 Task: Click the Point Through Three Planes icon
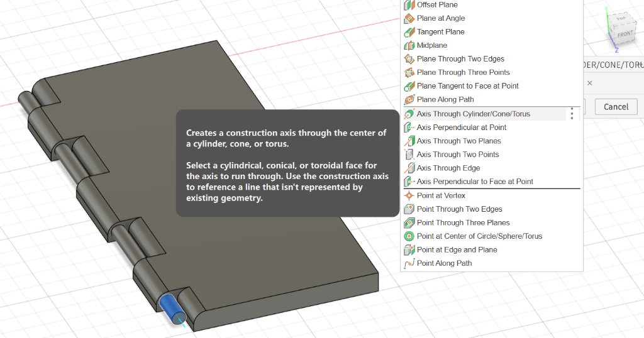click(x=409, y=223)
